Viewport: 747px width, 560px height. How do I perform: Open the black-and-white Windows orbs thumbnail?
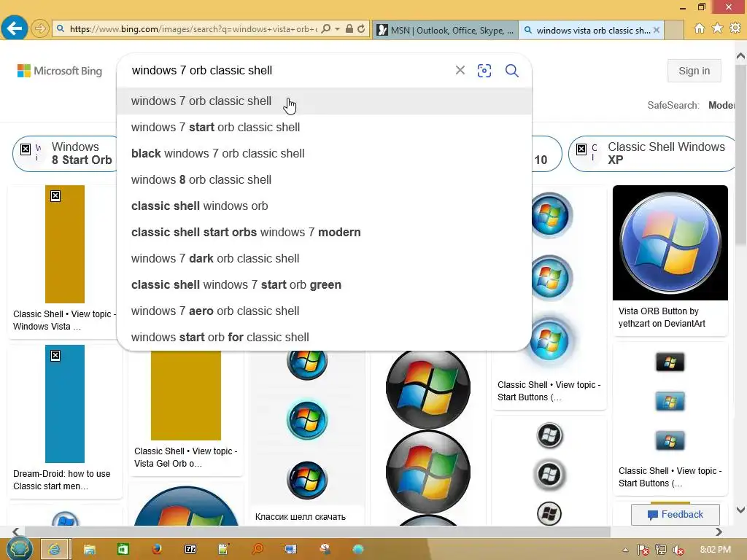click(x=549, y=474)
